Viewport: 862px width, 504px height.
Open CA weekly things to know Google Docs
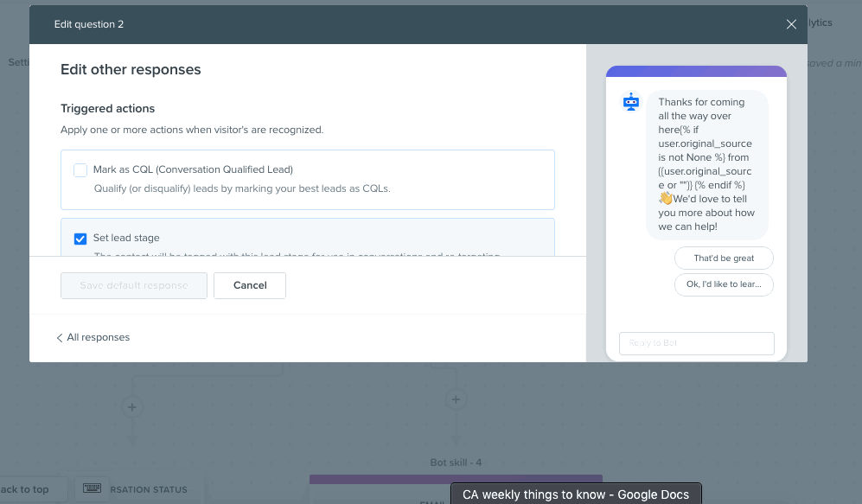pyautogui.click(x=576, y=494)
